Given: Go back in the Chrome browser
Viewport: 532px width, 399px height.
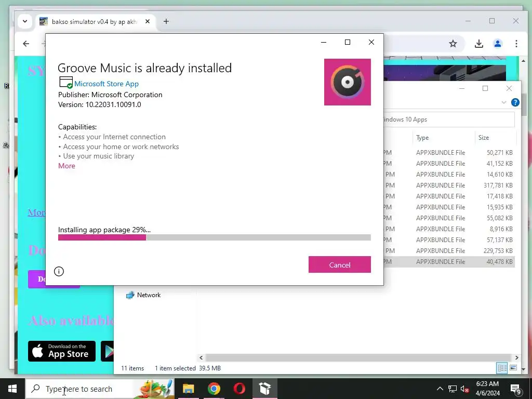Looking at the screenshot, I should coord(26,44).
